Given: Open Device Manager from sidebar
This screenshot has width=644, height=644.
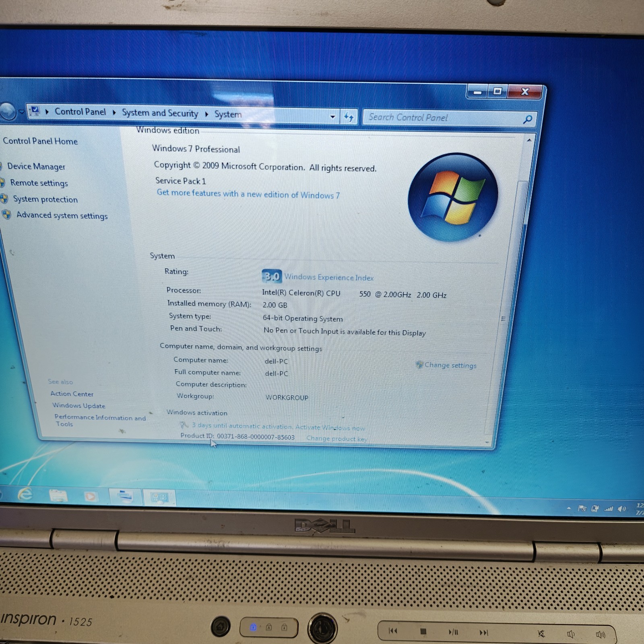Looking at the screenshot, I should 36,166.
